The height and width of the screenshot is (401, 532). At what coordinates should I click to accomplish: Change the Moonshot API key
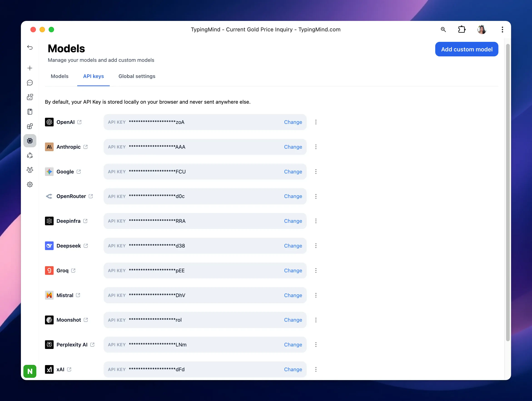293,320
